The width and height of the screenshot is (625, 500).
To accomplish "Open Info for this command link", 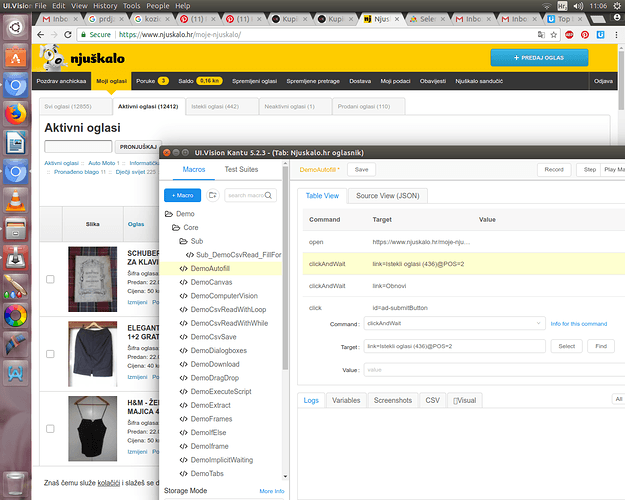I will (x=579, y=324).
